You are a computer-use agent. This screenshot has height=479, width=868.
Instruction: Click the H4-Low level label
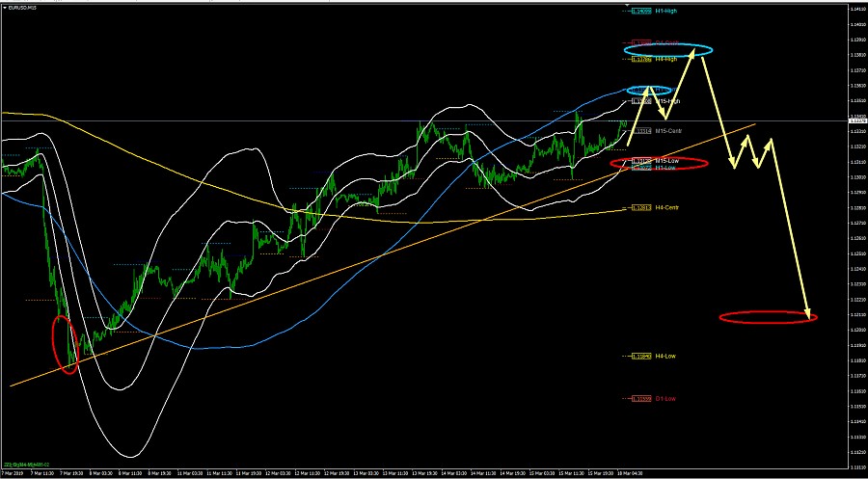[665, 356]
